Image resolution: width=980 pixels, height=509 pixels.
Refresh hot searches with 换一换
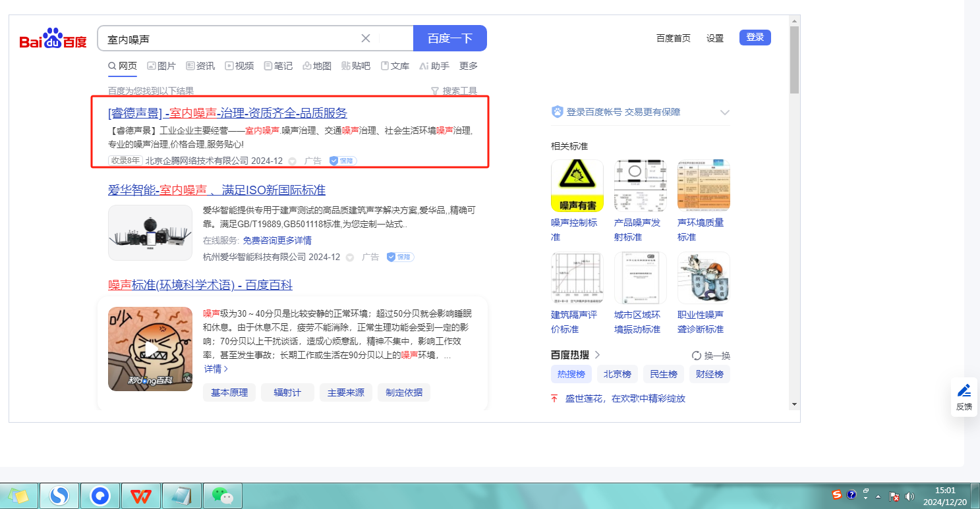[711, 356]
